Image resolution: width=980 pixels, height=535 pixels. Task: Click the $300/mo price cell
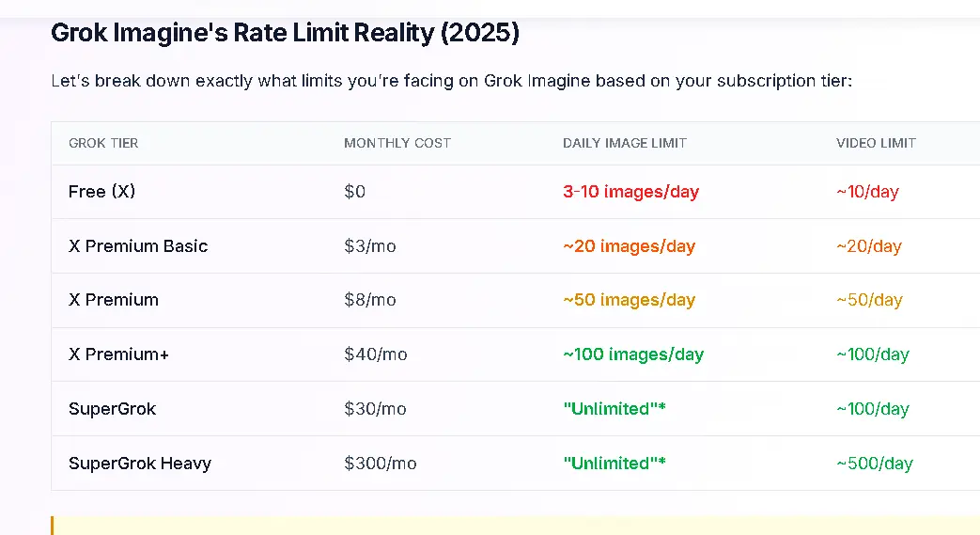380,463
